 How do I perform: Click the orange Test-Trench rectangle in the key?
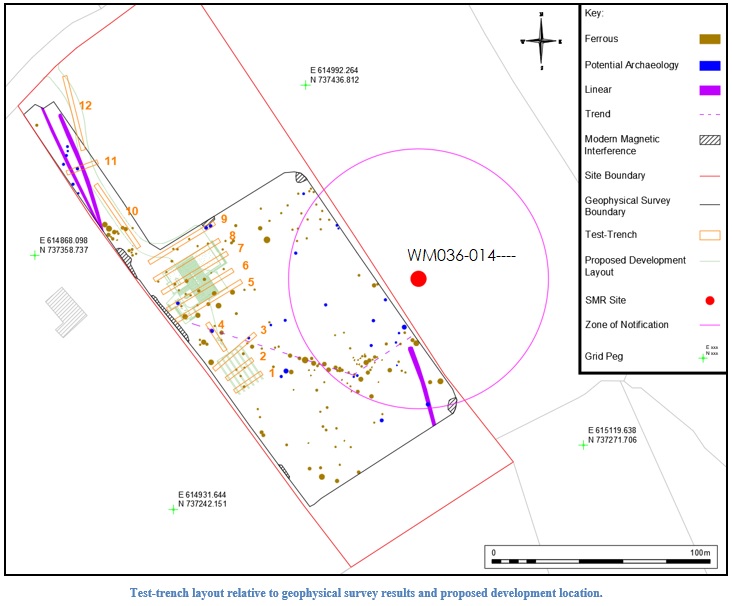[709, 235]
